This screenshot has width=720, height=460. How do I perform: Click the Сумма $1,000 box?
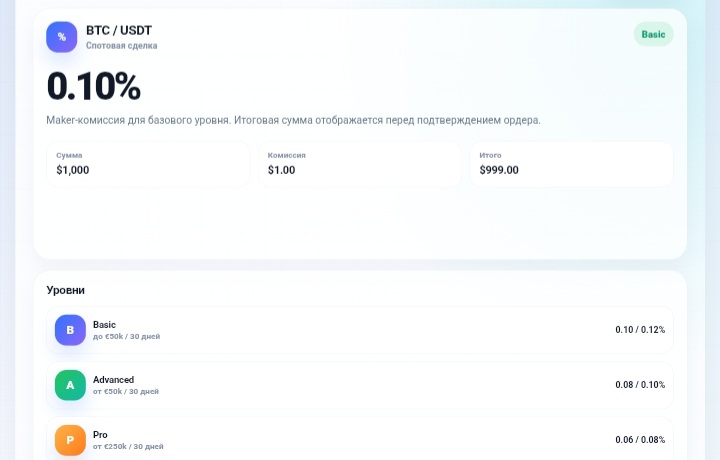[x=148, y=164]
